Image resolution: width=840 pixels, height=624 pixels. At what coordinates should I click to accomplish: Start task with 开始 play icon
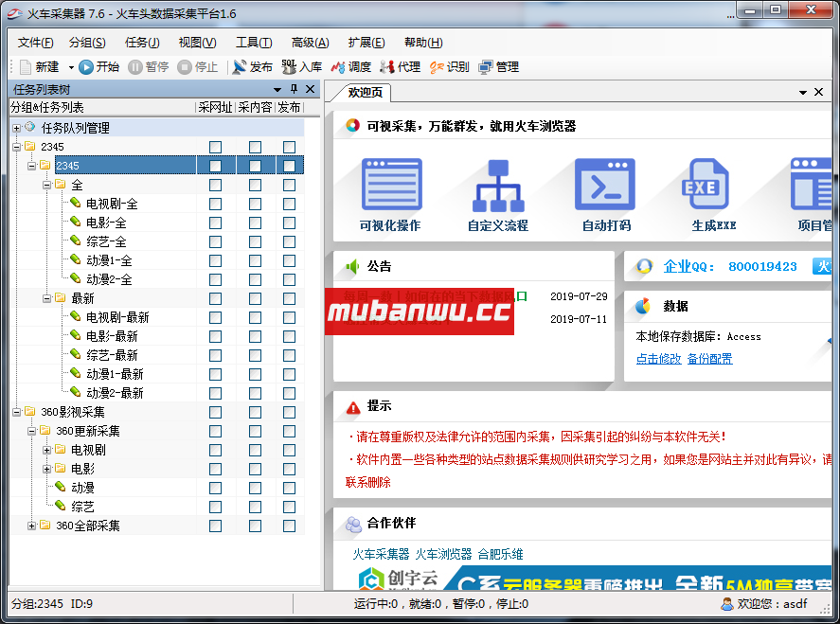click(x=86, y=67)
